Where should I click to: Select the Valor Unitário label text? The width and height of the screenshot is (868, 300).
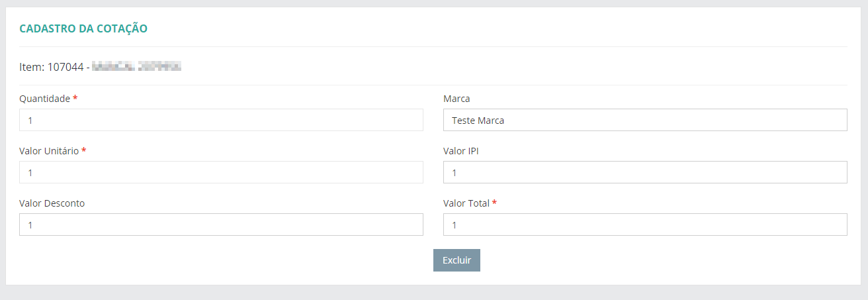(x=49, y=151)
